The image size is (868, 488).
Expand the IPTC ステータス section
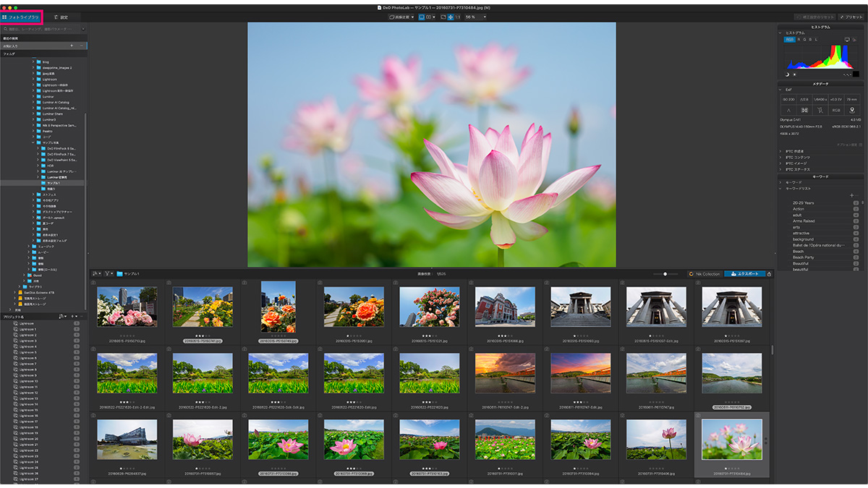tap(781, 168)
